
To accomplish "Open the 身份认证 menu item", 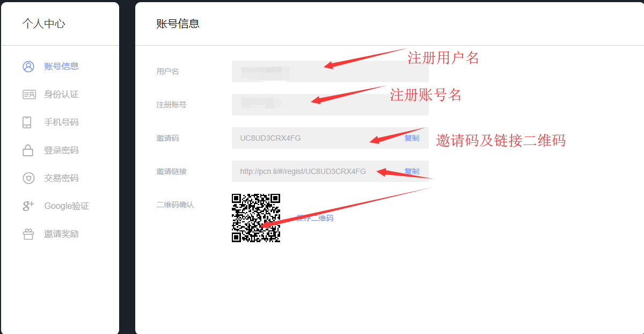I will (x=61, y=95).
